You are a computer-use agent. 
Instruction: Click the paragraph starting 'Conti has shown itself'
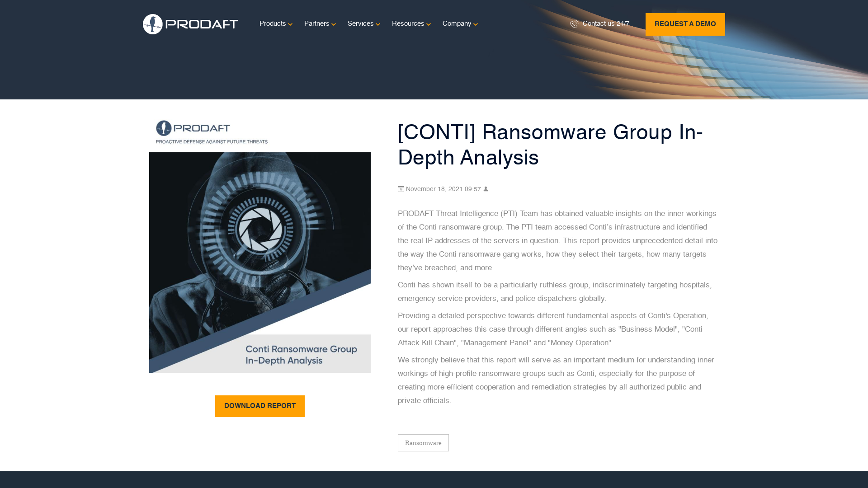click(x=555, y=291)
